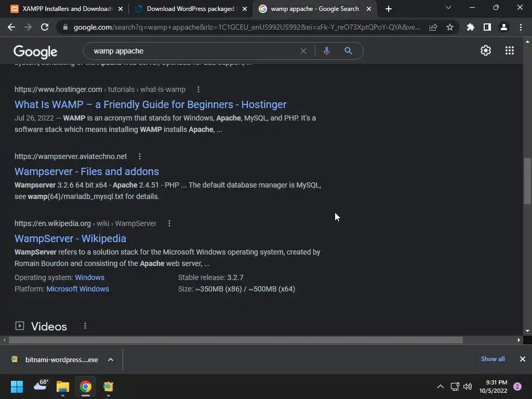Close the XAMPP Installers tab
Screen dimensions: 532x399
click(121, 9)
